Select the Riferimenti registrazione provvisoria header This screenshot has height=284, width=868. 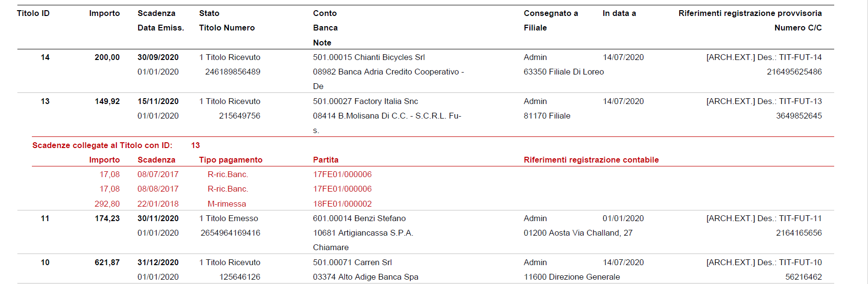[750, 14]
